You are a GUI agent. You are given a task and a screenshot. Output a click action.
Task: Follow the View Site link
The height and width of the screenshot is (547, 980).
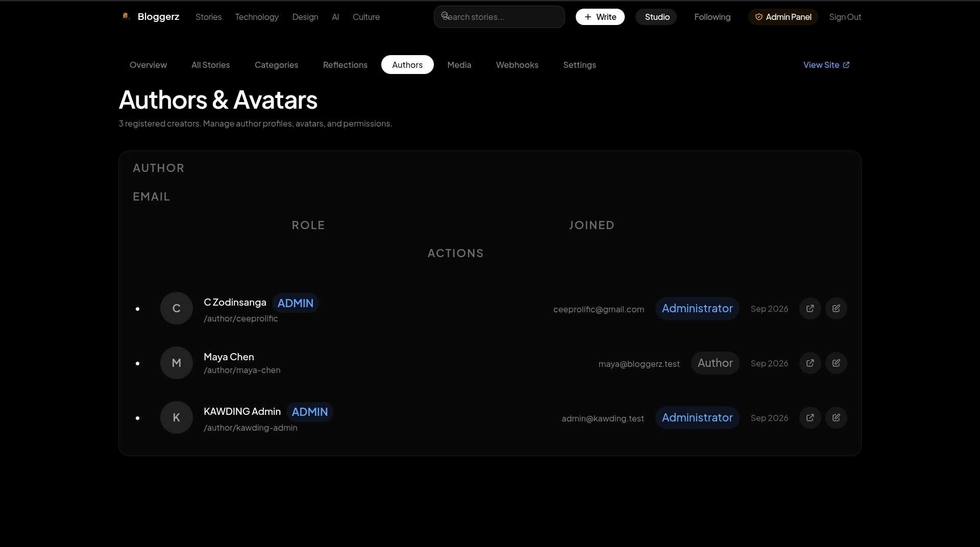(826, 65)
